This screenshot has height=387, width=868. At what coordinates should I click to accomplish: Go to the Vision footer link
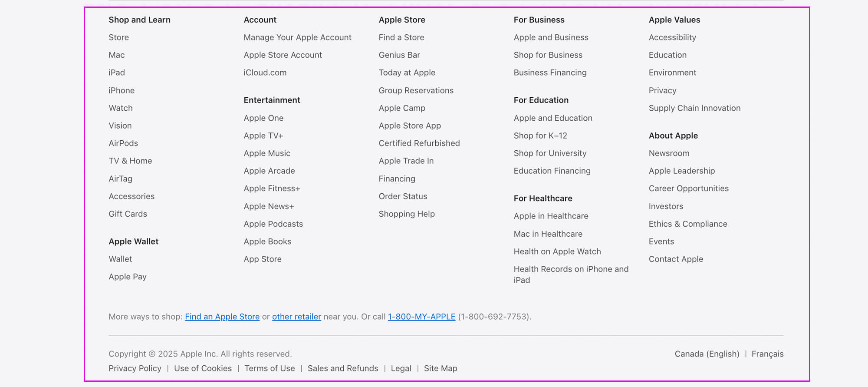pyautogui.click(x=120, y=126)
